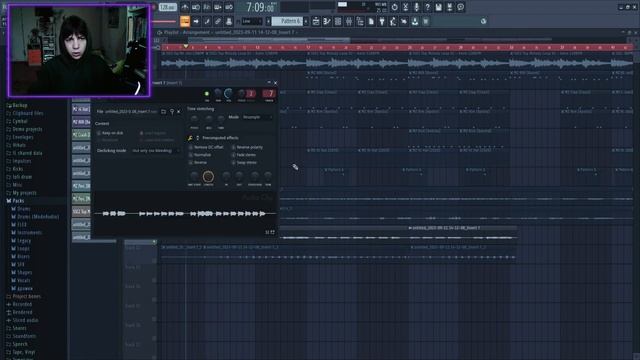Click the sampler channel volume knob
This screenshot has height=360, width=640.
click(229, 94)
